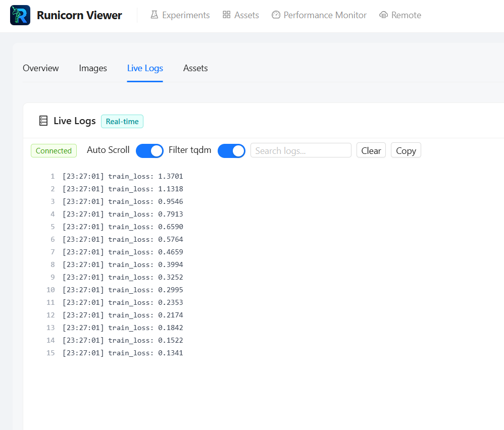Click the Live Logs terminal icon
The image size is (504, 430).
(x=43, y=121)
